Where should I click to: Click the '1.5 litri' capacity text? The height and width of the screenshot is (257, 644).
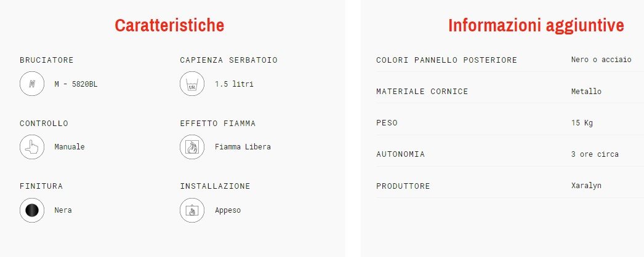[x=234, y=84]
